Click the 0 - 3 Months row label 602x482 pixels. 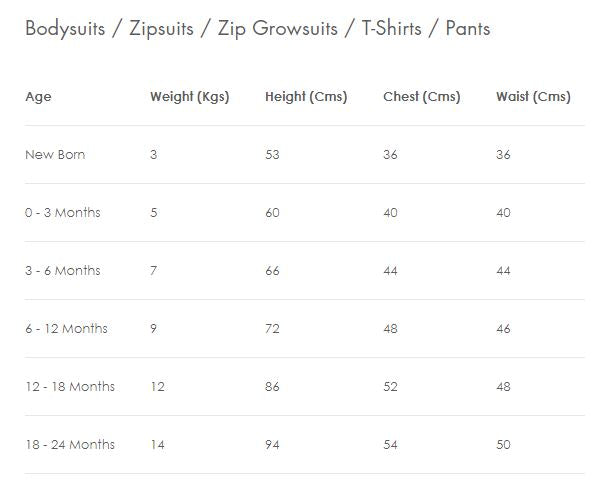(x=62, y=213)
